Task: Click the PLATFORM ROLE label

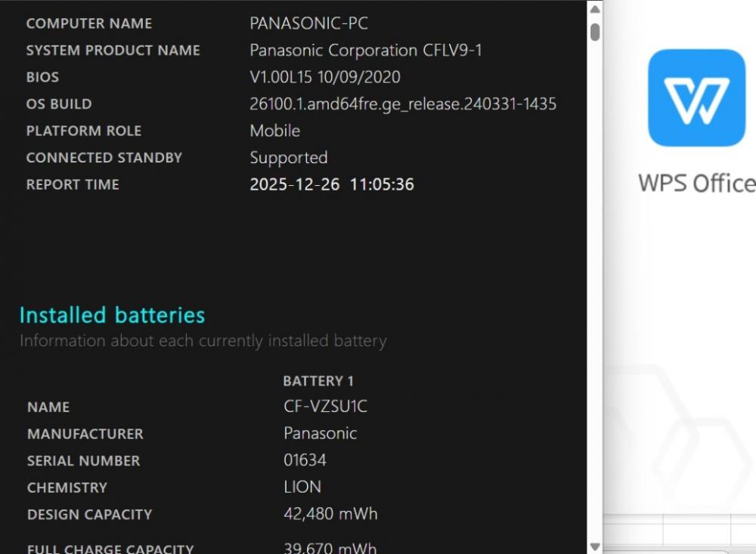Action: coord(84,132)
